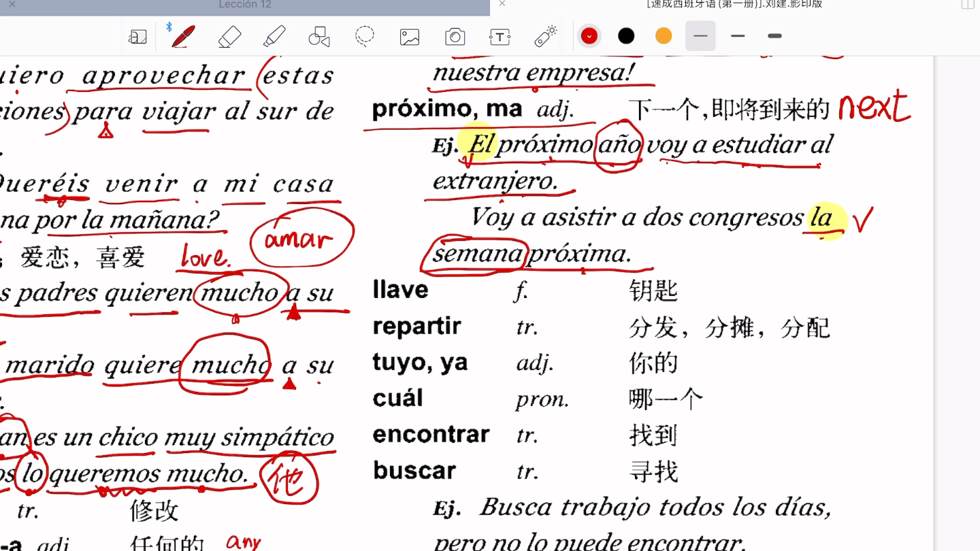Toggle the zoom window tool

[138, 37]
